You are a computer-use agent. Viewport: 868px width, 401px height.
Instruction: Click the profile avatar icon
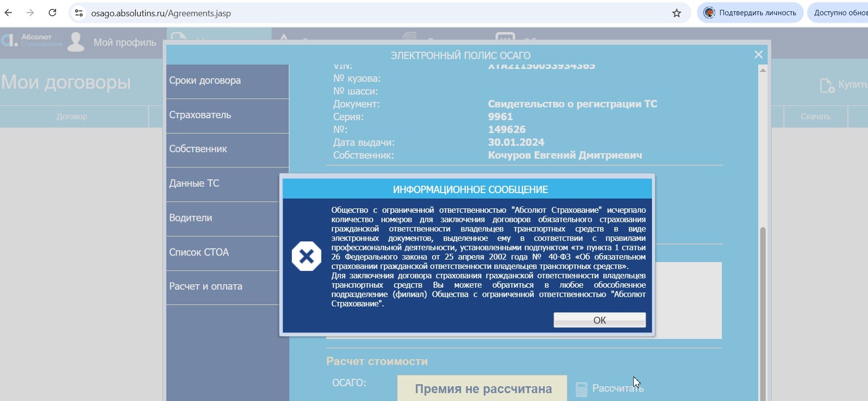pos(76,42)
